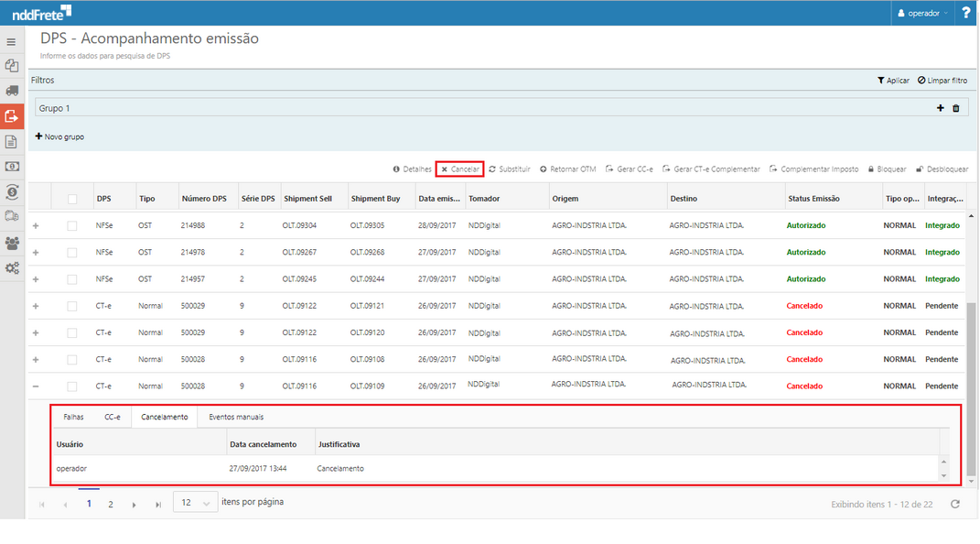Screen dimensions: 980x544
Task: Toggle the select-all checkbox in the table header
Action: click(72, 199)
